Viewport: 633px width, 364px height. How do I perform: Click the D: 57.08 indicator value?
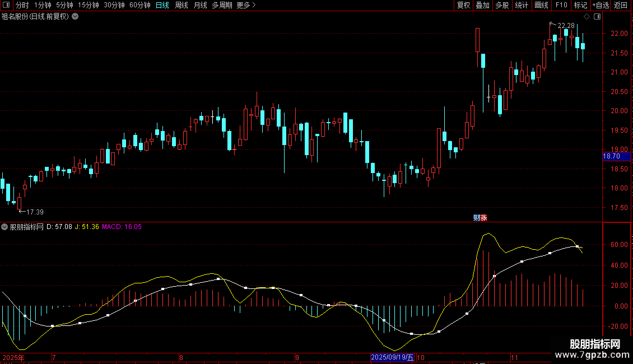[x=59, y=227]
